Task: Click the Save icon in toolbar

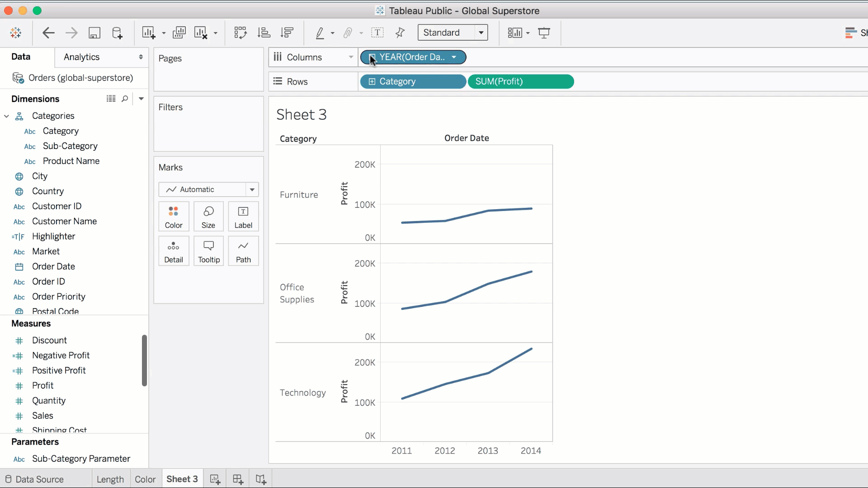Action: click(94, 33)
